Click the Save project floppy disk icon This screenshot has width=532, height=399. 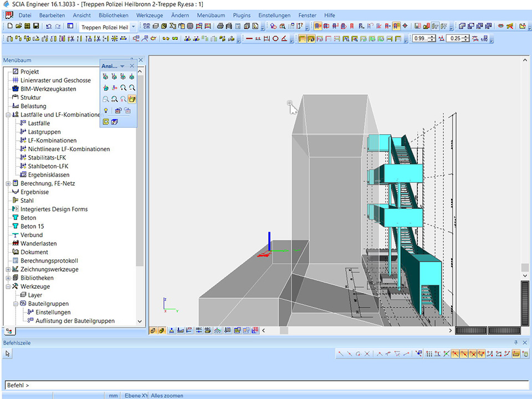pyautogui.click(x=36, y=26)
